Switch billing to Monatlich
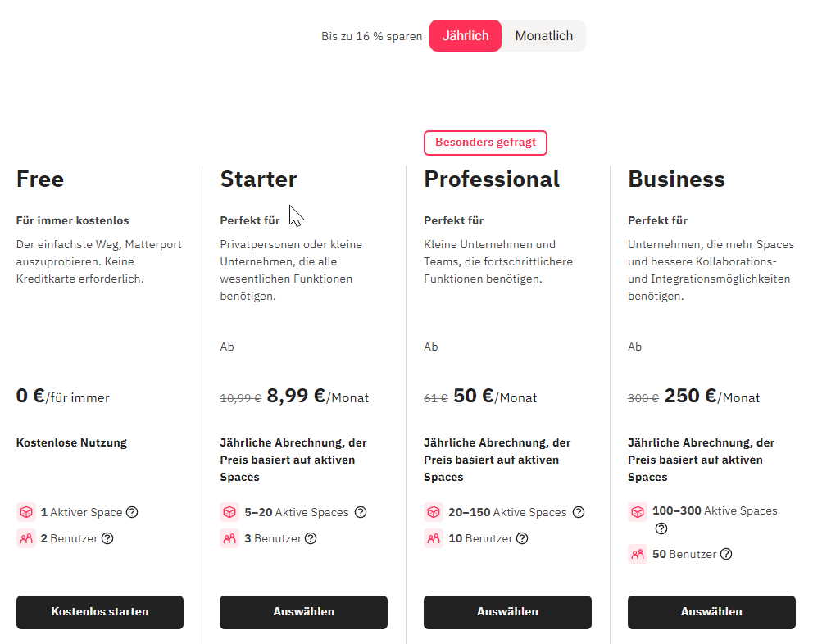Image resolution: width=813 pixels, height=644 pixels. click(x=543, y=36)
